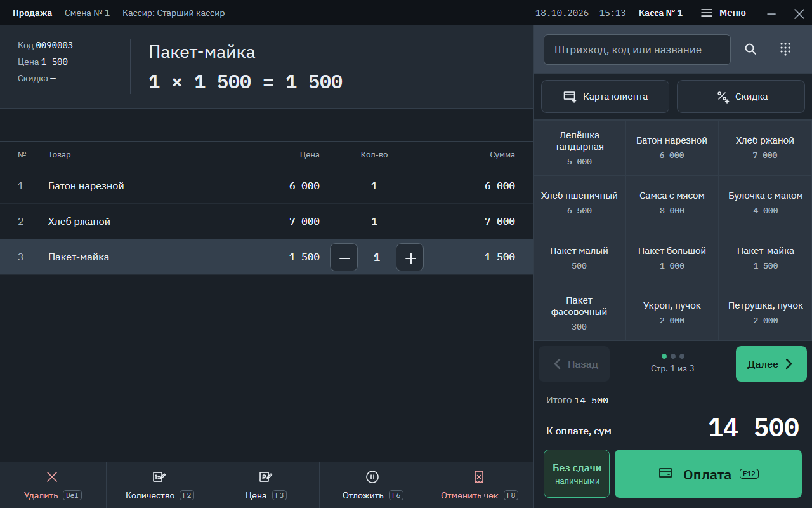Choose Без сдачи наличными payment
Screen dimensions: 812x508
[577, 474]
